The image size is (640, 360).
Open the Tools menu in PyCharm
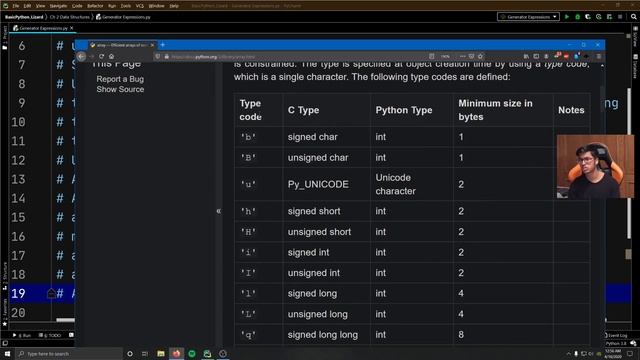(126, 6)
